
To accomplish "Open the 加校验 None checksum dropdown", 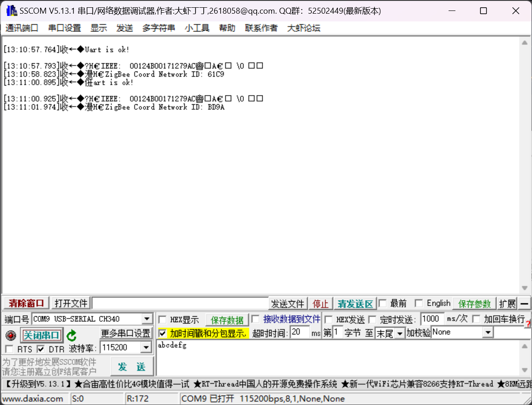I will (488, 332).
